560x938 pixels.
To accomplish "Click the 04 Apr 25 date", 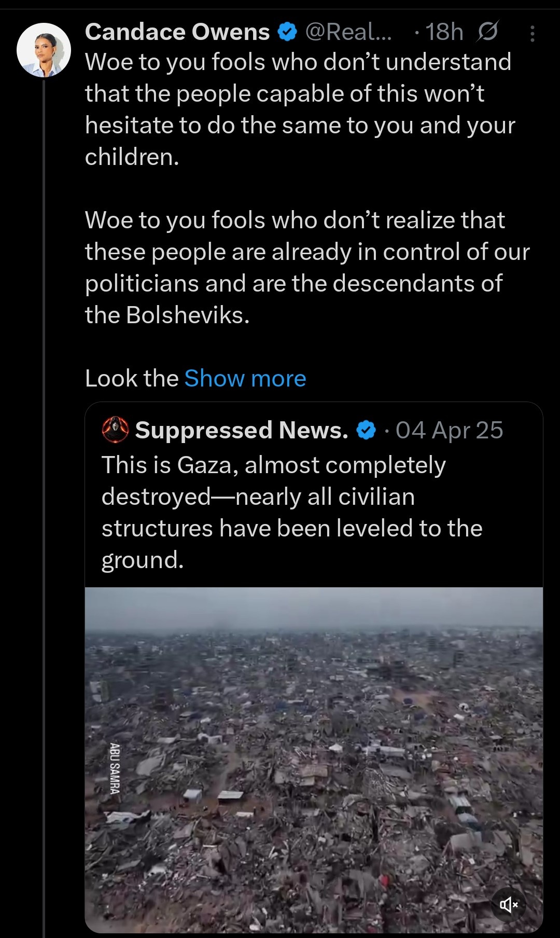I will pyautogui.click(x=449, y=430).
